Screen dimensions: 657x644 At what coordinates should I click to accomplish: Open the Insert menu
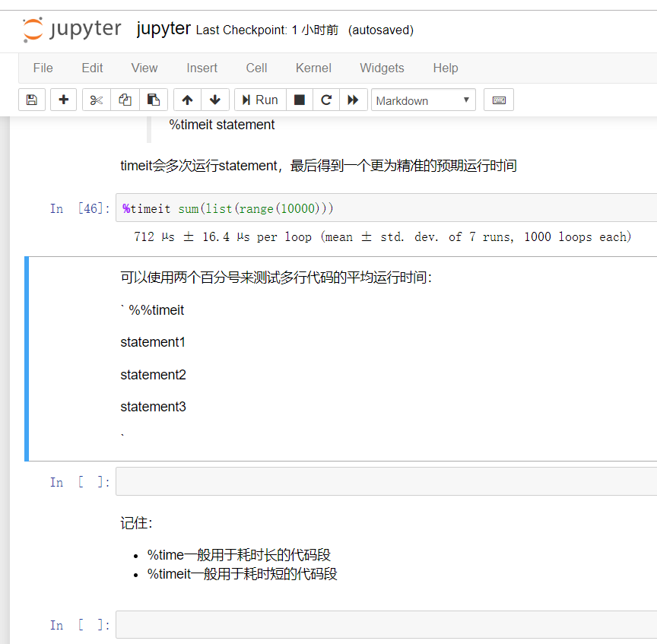click(x=202, y=68)
